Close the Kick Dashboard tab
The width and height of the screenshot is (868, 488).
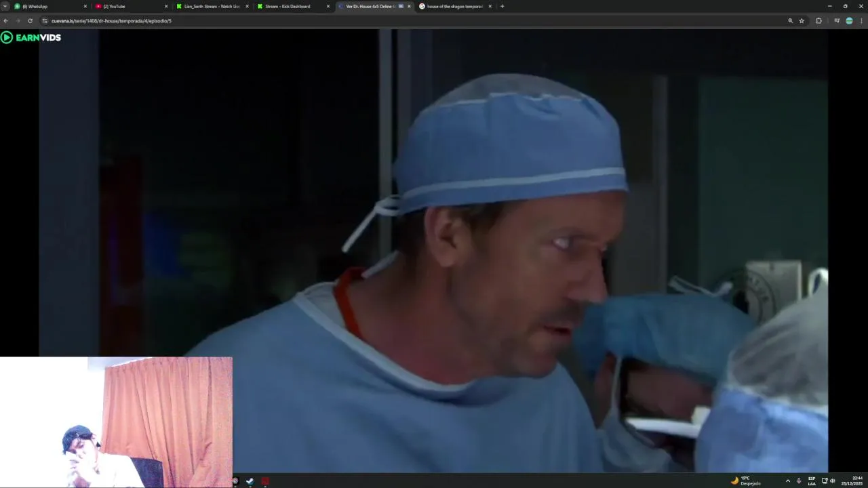328,6
